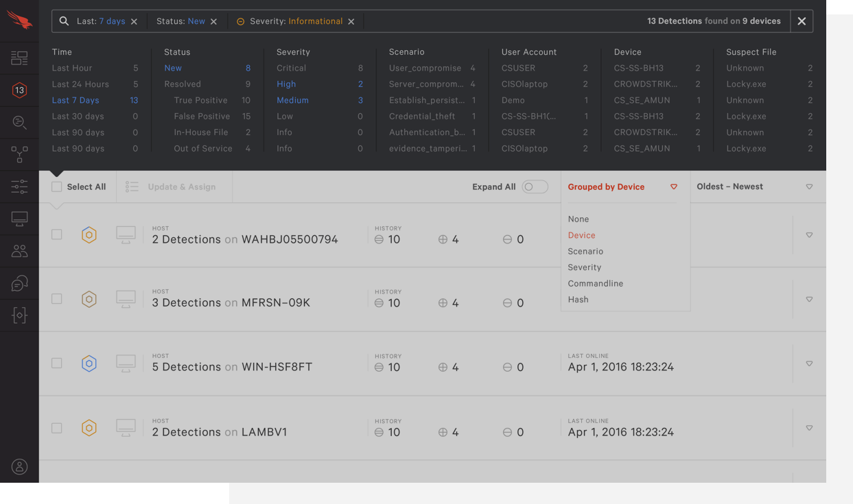Filter by Last 24 Hours time range
The height and width of the screenshot is (504, 853).
pos(81,84)
